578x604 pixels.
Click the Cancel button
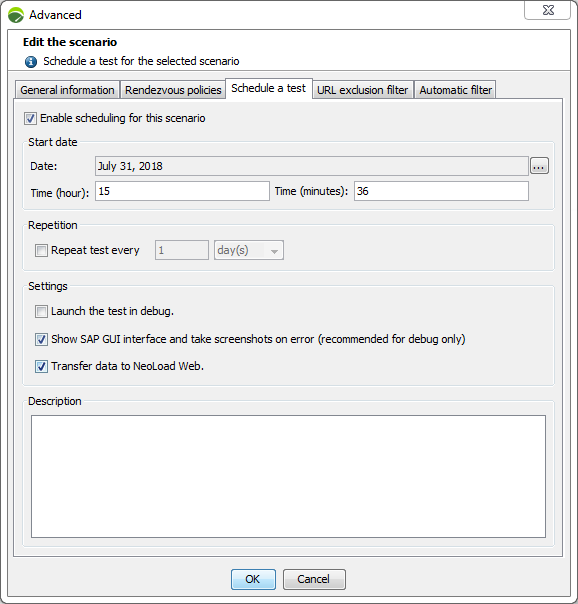[314, 579]
